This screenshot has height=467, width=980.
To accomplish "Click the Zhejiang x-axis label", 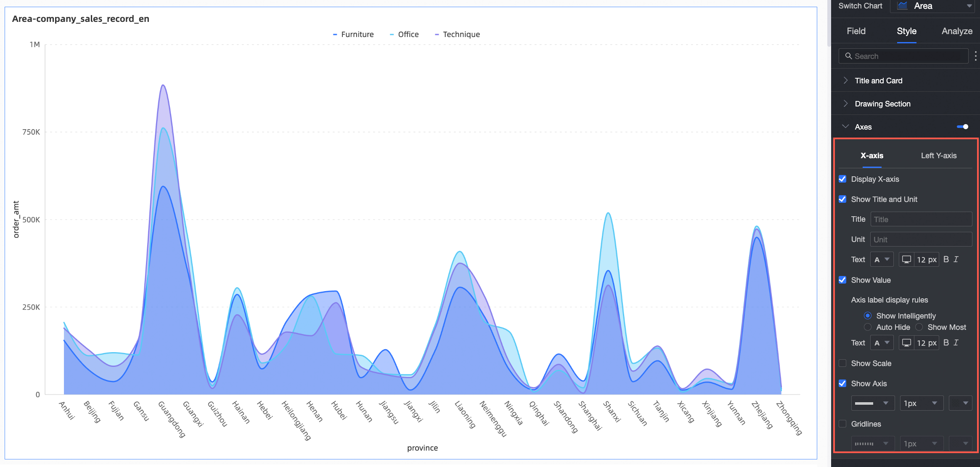I will (763, 415).
